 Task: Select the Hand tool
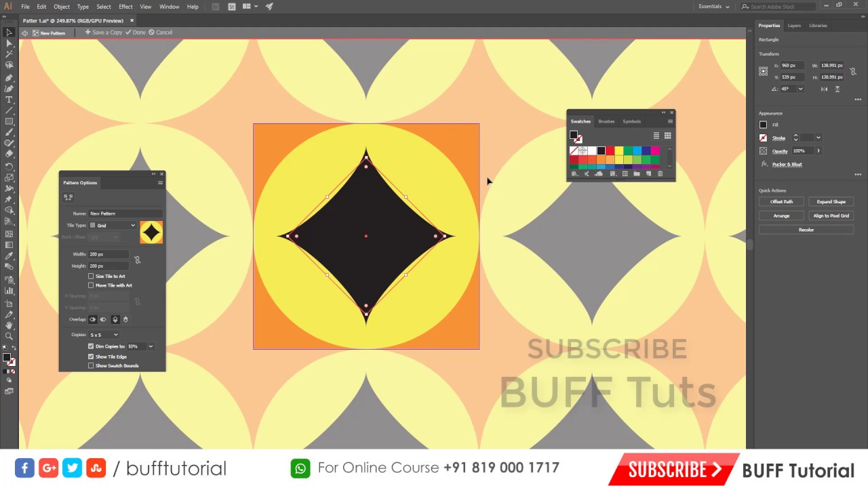(x=9, y=325)
